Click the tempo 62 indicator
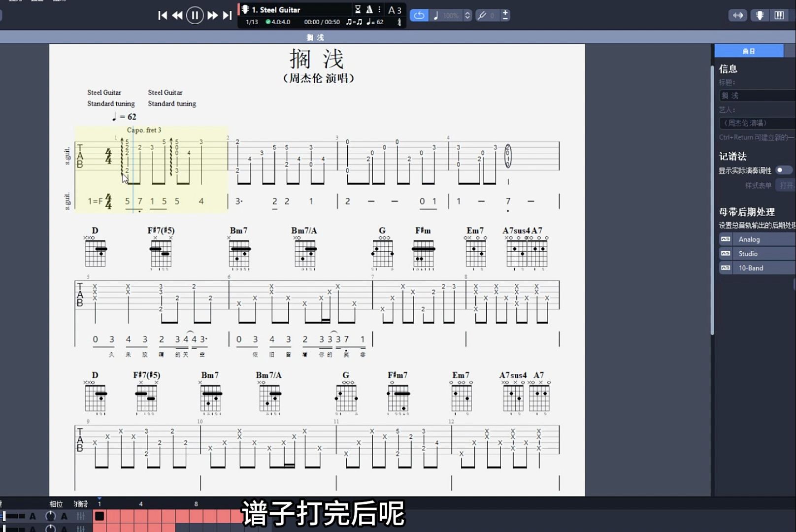 375,22
